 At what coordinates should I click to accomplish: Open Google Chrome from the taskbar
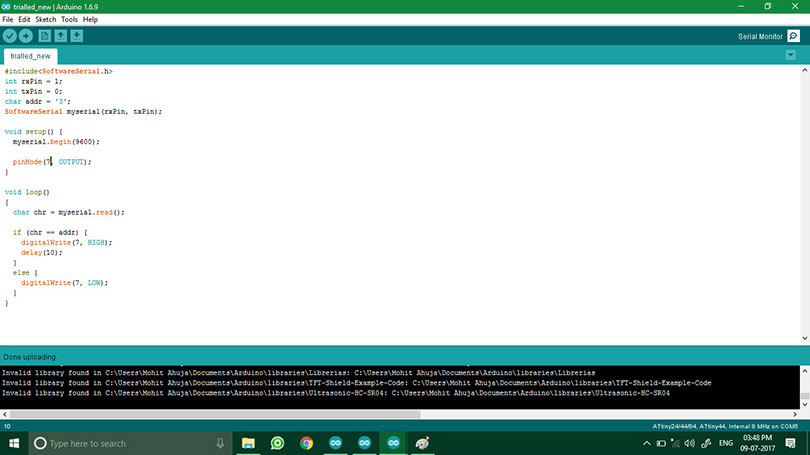[x=306, y=443]
